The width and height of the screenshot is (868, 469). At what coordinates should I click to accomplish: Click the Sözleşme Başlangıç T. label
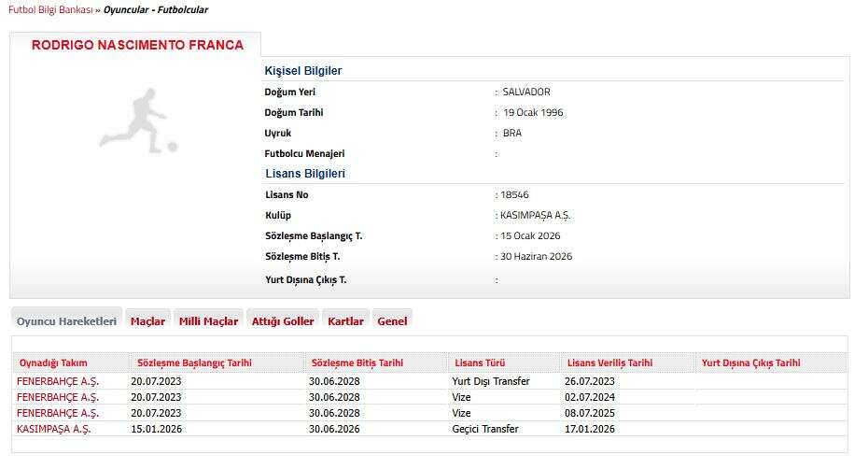pos(314,235)
